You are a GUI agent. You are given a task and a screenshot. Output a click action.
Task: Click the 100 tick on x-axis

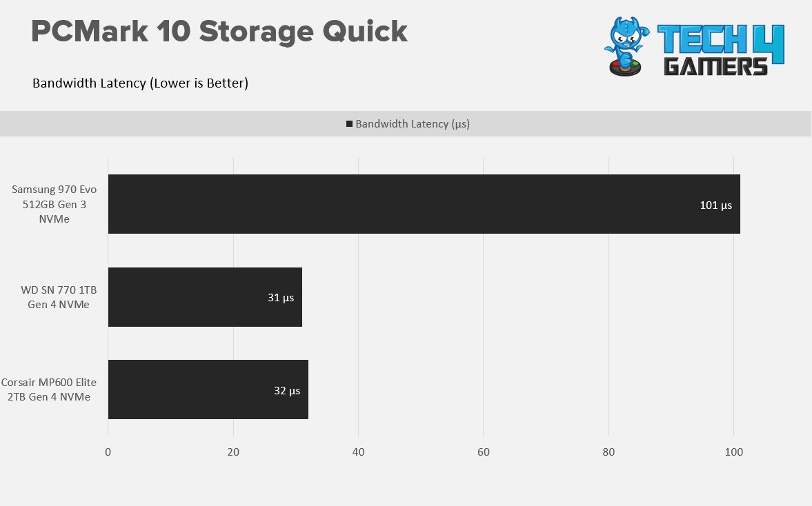pyautogui.click(x=734, y=452)
